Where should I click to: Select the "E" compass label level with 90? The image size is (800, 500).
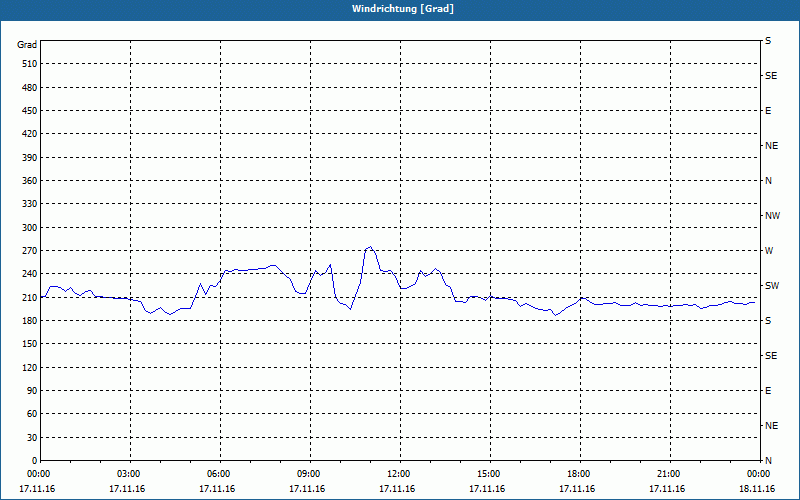pyautogui.click(x=768, y=391)
